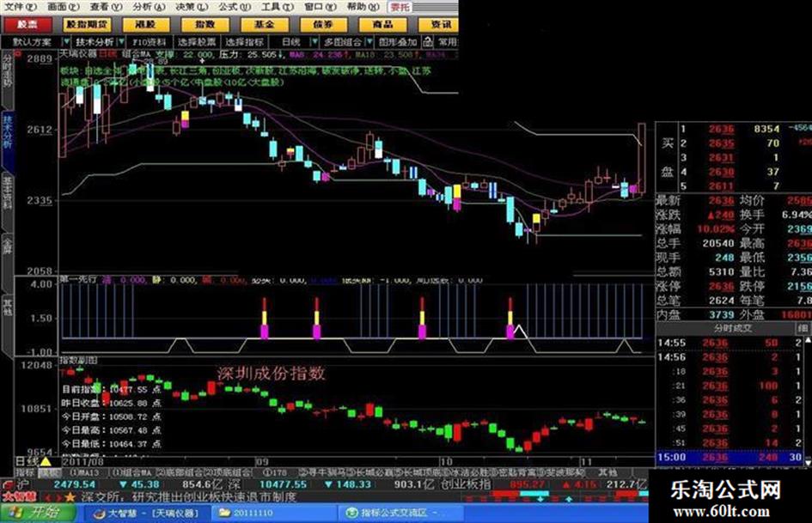Expand the 多图组合 dropdown arrow
The height and width of the screenshot is (523, 812).
[x=369, y=42]
